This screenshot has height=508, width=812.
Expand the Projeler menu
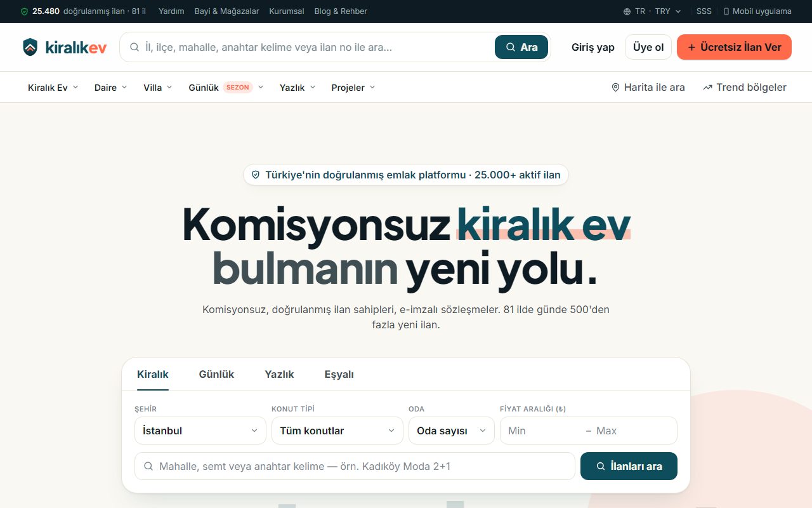click(353, 88)
